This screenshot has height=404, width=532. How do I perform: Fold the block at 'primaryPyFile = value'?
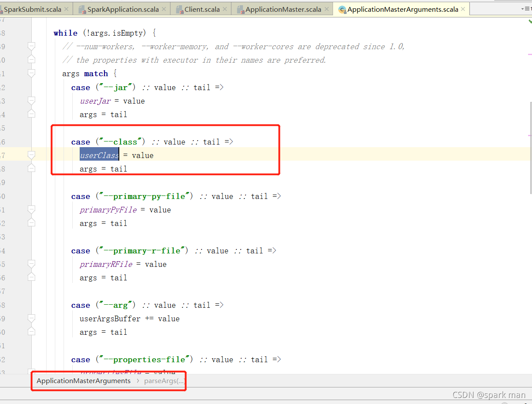[x=31, y=210]
